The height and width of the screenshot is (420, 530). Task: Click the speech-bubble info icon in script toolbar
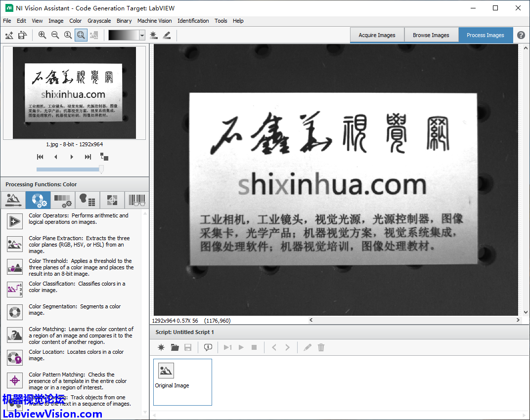point(208,347)
